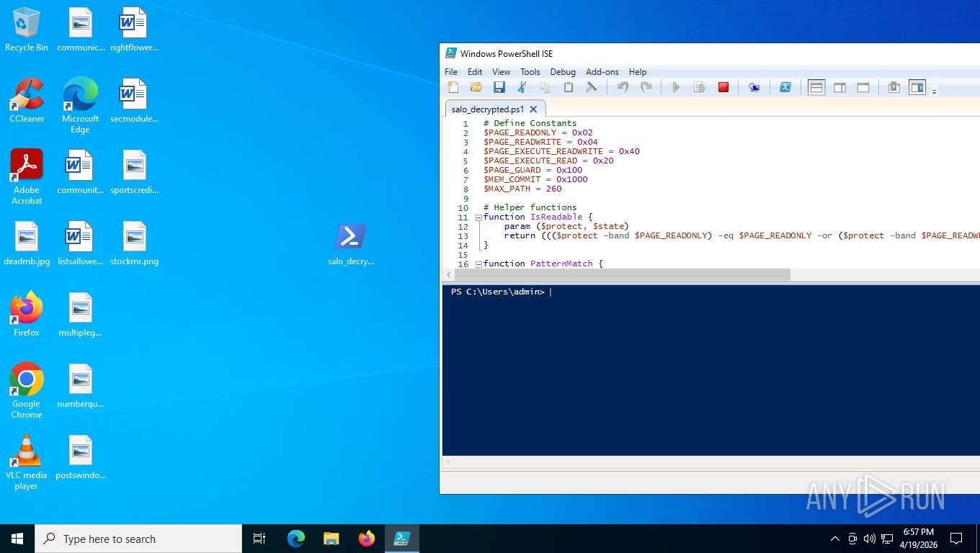The width and height of the screenshot is (980, 553).
Task: Click the script pane horizontal scrollbar thumb
Action: pyautogui.click(x=622, y=275)
